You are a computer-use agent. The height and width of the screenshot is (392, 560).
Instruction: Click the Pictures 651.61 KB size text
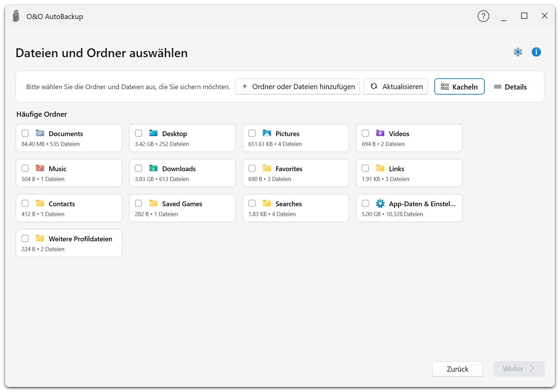click(261, 144)
